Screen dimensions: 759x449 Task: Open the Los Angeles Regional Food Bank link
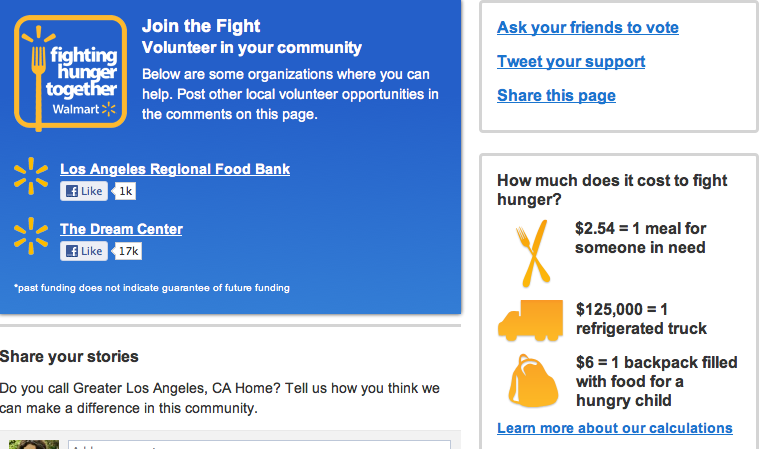pyautogui.click(x=175, y=169)
